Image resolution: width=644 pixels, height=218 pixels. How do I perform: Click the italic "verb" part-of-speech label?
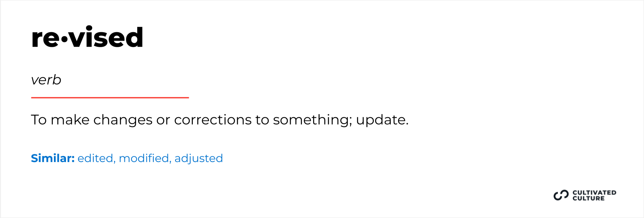[46, 80]
